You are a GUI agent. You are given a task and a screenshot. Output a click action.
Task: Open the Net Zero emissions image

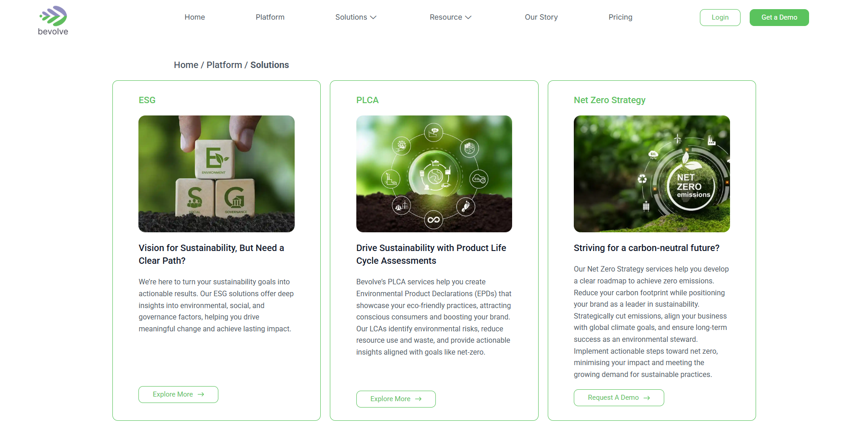click(x=652, y=174)
